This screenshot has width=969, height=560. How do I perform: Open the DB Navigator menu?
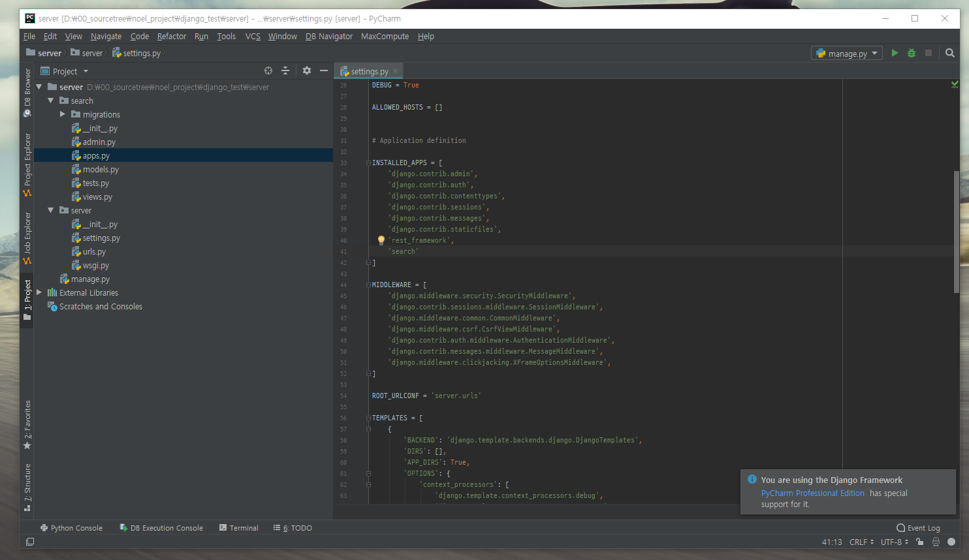(329, 37)
